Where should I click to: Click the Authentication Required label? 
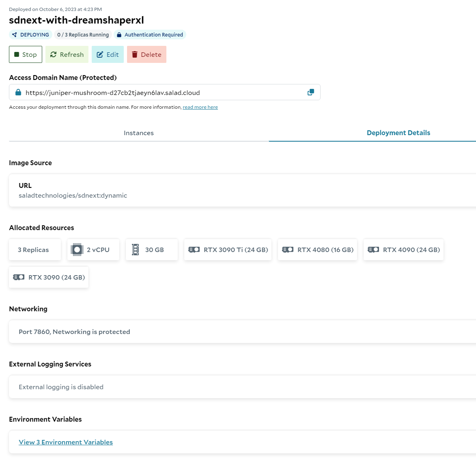coord(154,34)
